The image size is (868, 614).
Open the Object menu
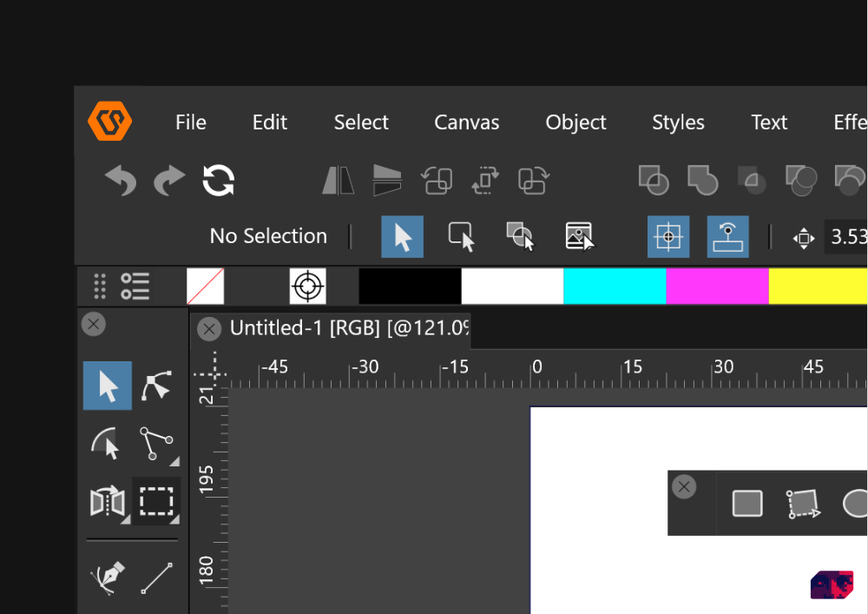coord(575,122)
